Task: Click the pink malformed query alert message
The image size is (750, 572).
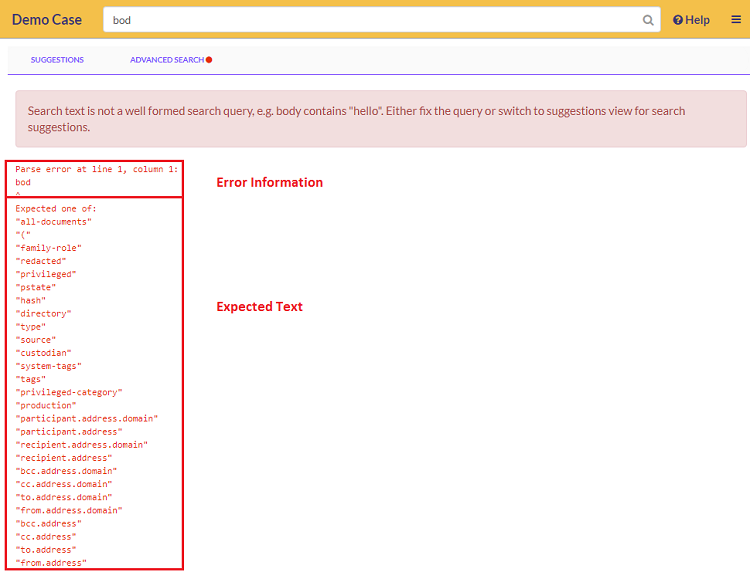Action: [380, 119]
